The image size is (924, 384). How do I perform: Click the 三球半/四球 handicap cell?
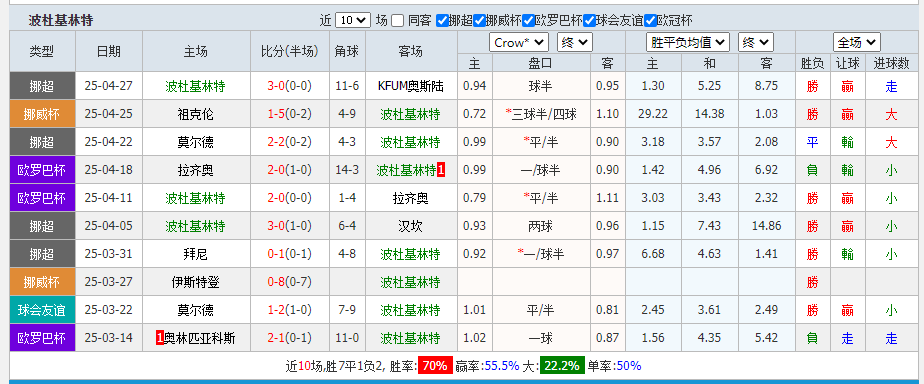click(x=541, y=114)
